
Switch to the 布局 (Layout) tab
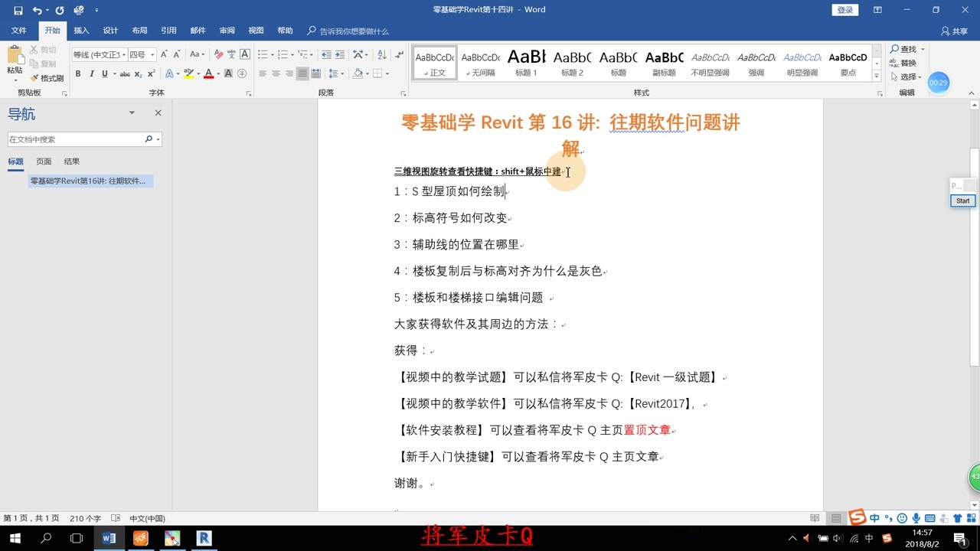click(x=139, y=31)
